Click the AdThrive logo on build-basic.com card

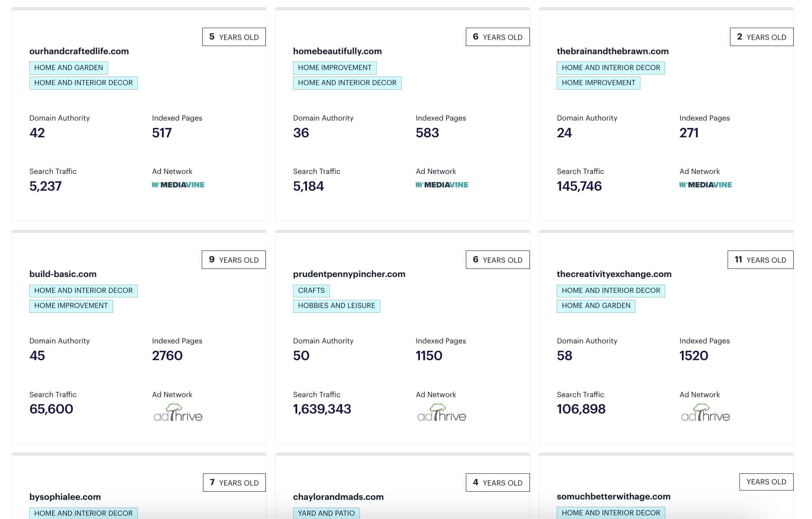(178, 413)
